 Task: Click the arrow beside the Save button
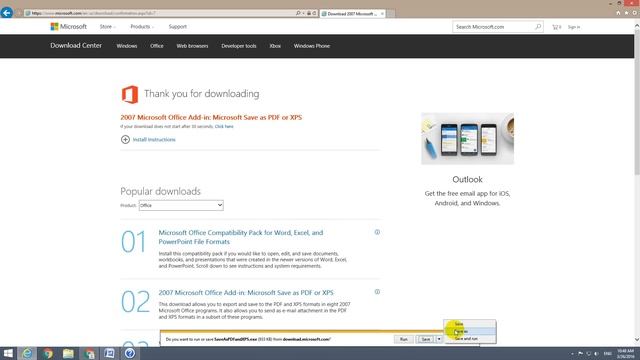439,339
